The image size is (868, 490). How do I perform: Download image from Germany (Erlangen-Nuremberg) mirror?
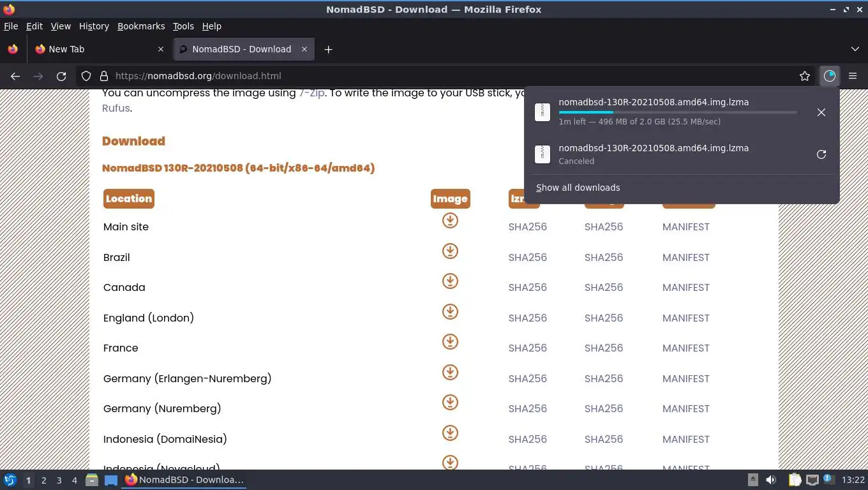[x=450, y=372]
